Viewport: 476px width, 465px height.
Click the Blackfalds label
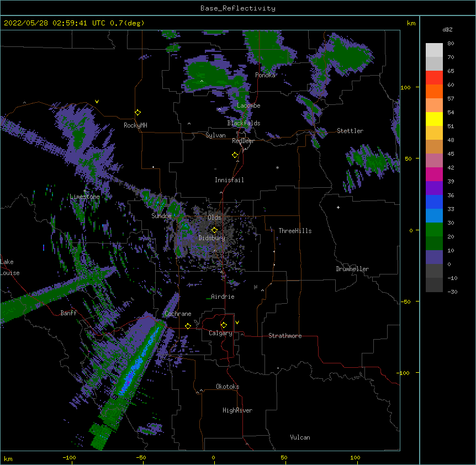pyautogui.click(x=244, y=123)
